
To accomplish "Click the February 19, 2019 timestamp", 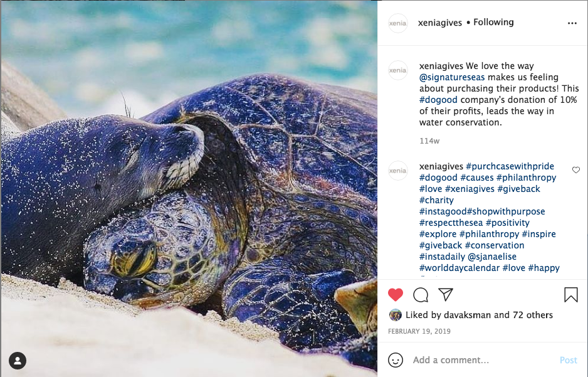I will point(419,331).
